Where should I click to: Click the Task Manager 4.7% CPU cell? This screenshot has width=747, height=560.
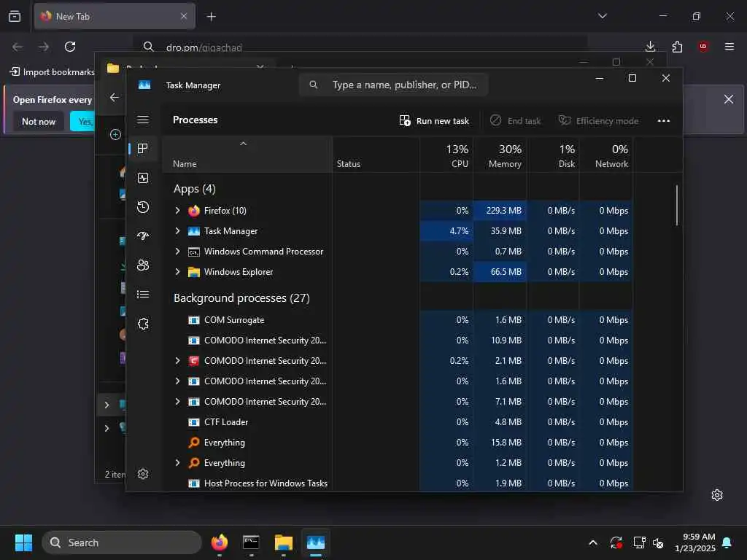pyautogui.click(x=446, y=231)
